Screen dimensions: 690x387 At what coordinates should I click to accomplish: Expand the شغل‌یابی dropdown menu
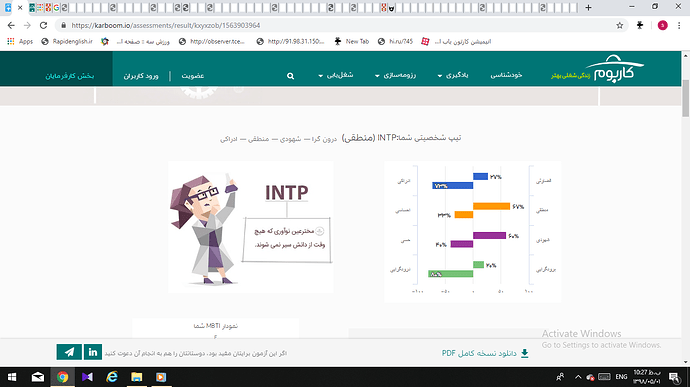point(336,75)
